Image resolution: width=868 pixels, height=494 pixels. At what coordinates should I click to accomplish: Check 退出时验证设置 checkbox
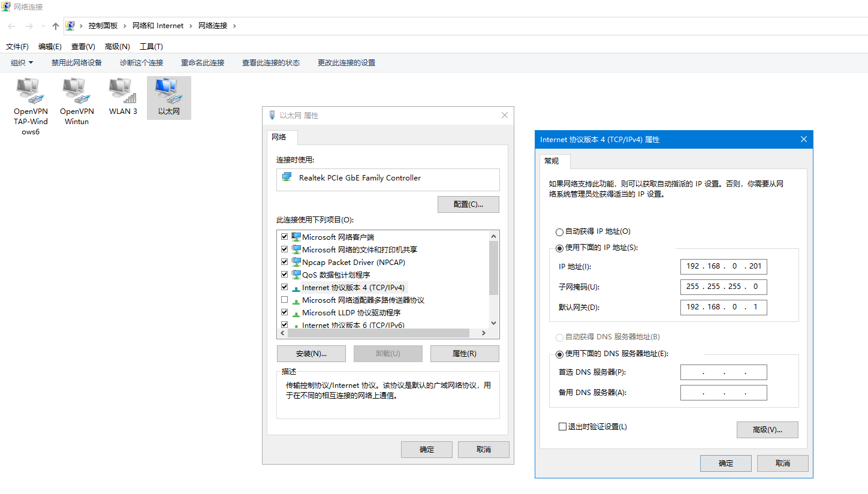coord(562,427)
